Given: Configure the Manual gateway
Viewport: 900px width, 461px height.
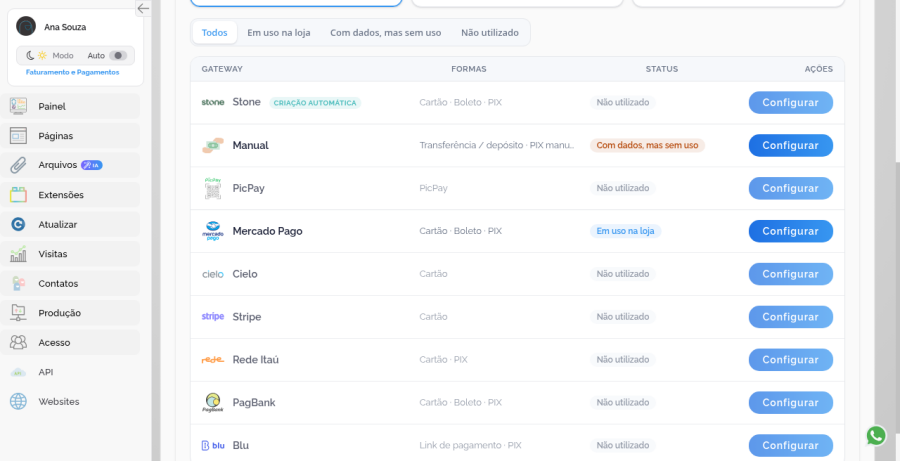Looking at the screenshot, I should (x=790, y=145).
